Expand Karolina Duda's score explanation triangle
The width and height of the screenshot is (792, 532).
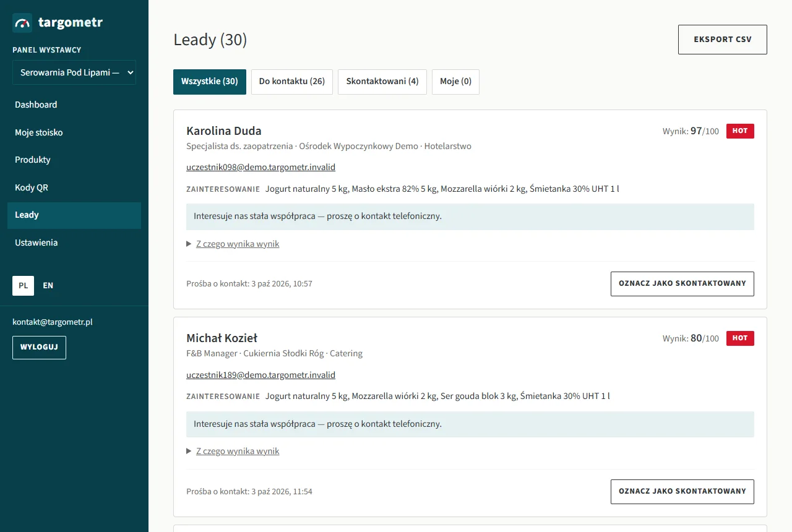[189, 244]
